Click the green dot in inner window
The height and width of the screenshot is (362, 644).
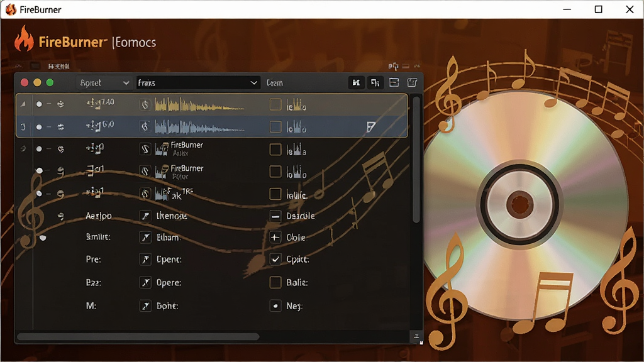pyautogui.click(x=50, y=82)
